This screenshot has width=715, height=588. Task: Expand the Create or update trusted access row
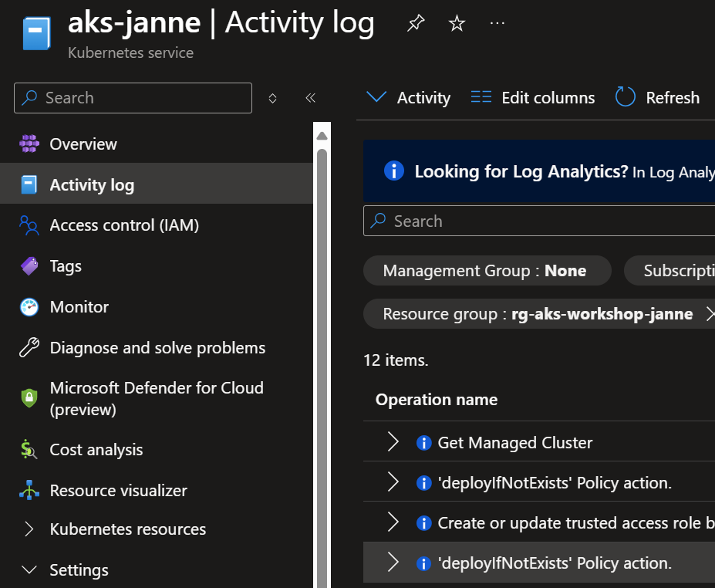click(x=393, y=522)
